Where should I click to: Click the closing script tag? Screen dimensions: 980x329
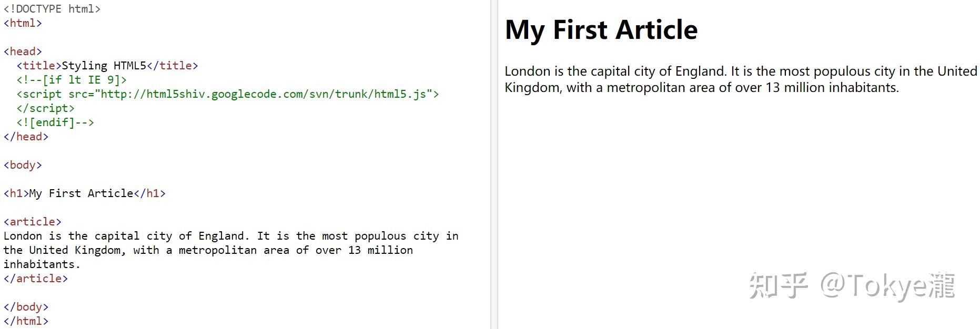pyautogui.click(x=46, y=108)
